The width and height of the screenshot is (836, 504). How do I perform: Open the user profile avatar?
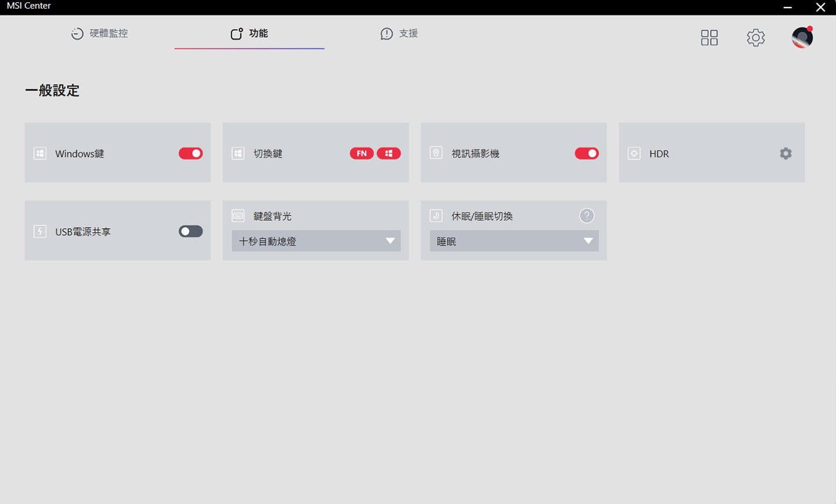pyautogui.click(x=802, y=37)
